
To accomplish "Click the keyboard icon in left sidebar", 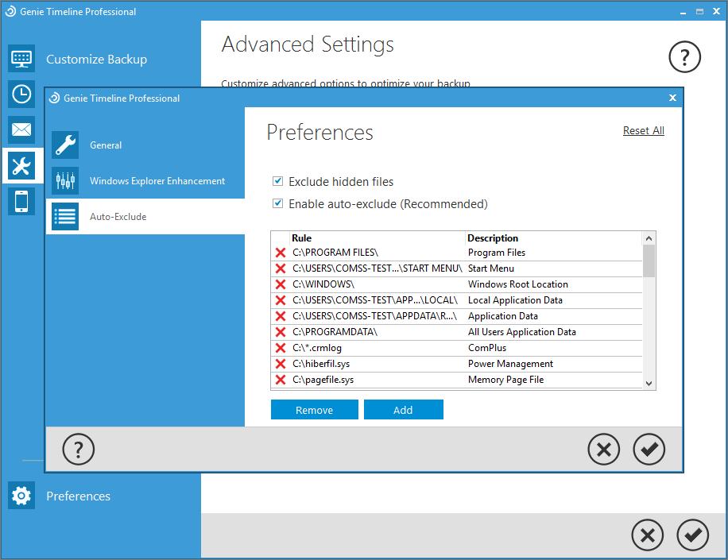I will 21,59.
